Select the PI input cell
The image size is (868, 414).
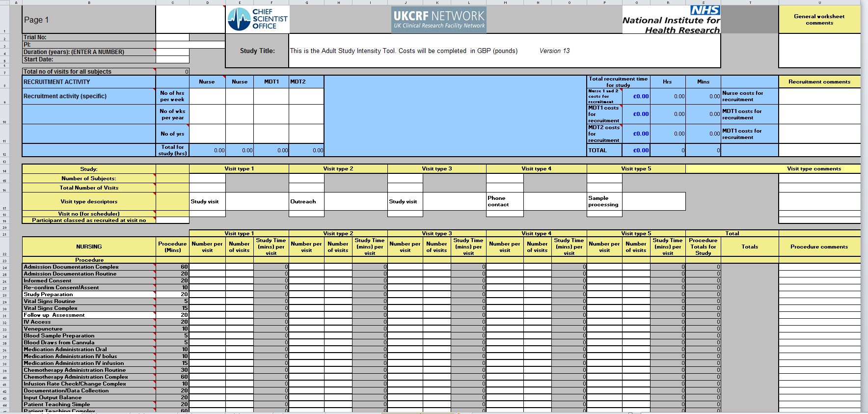click(190, 45)
